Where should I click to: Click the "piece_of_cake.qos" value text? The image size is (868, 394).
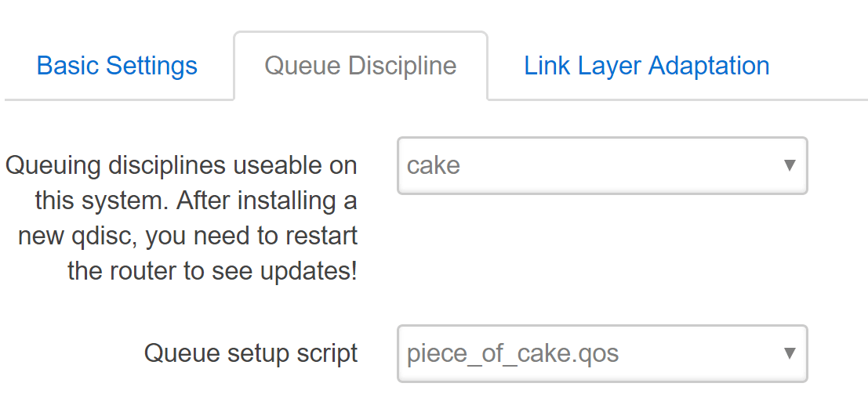tap(513, 354)
